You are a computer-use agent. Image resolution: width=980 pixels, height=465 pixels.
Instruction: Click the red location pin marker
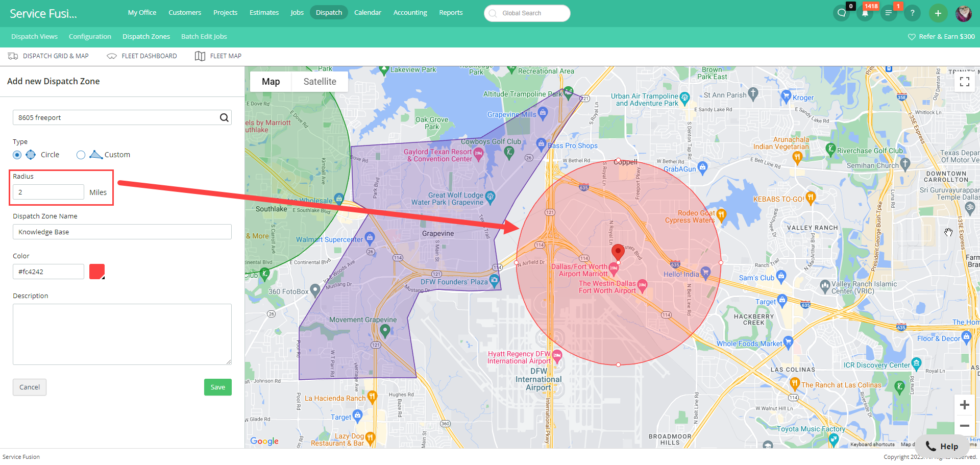pos(618,252)
